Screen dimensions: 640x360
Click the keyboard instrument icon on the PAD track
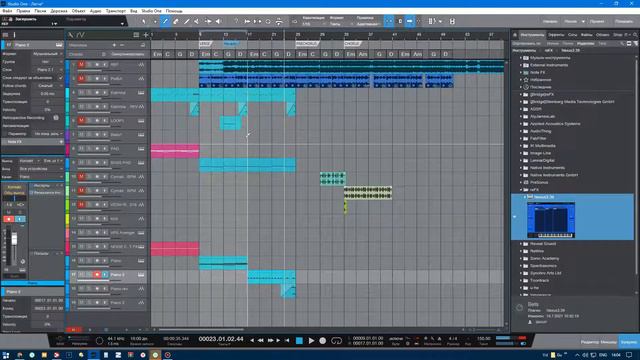(x=141, y=149)
